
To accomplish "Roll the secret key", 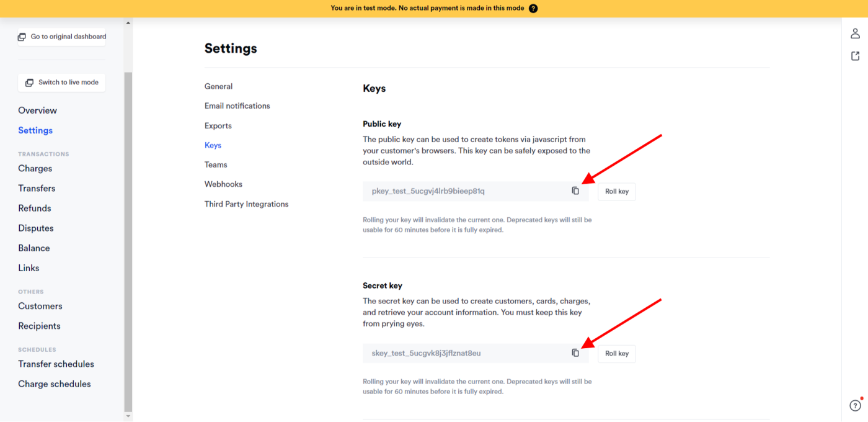I will coord(616,354).
